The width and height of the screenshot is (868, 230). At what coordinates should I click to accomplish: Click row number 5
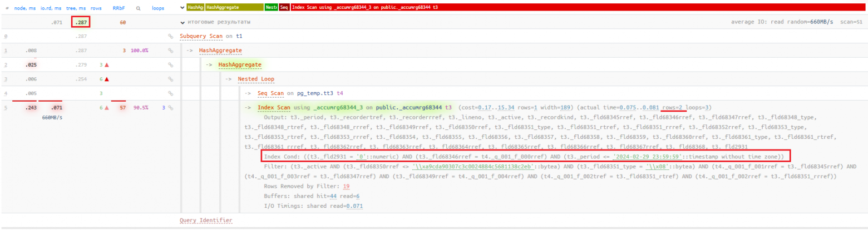pos(6,108)
